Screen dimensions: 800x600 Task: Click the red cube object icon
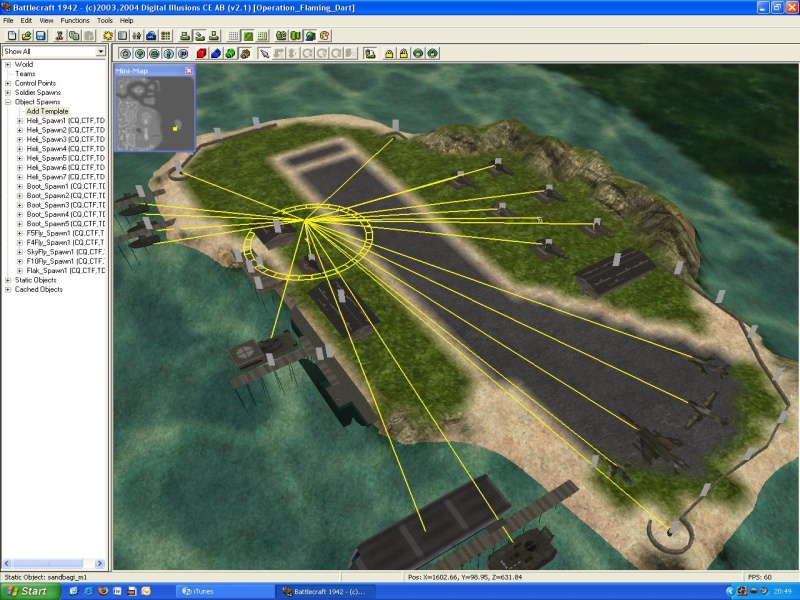pyautogui.click(x=201, y=53)
